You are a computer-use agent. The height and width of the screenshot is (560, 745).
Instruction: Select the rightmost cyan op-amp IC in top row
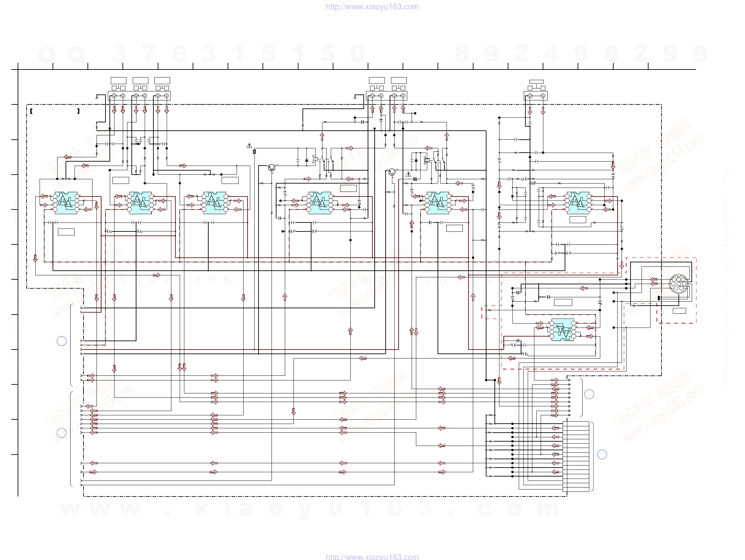(578, 203)
